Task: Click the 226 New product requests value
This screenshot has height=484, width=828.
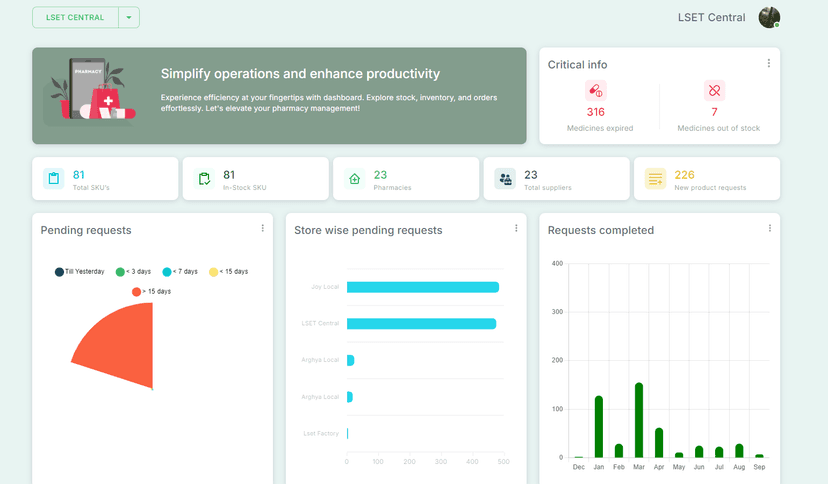Action: (x=684, y=175)
